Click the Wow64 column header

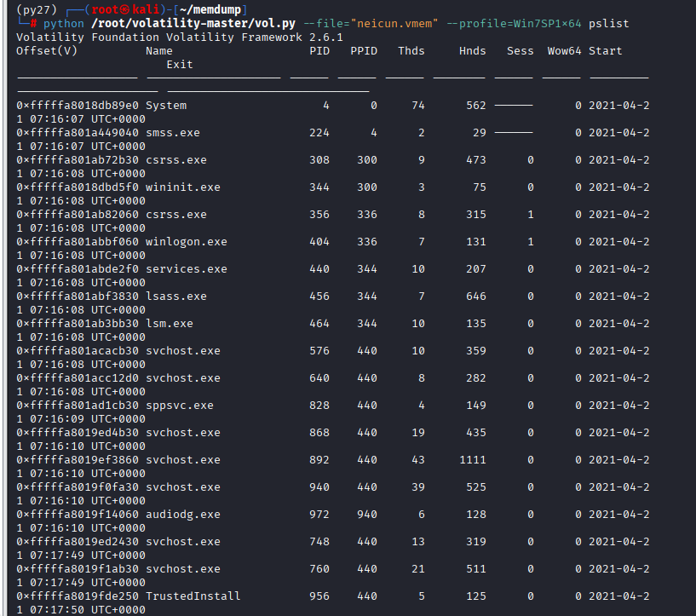click(564, 50)
